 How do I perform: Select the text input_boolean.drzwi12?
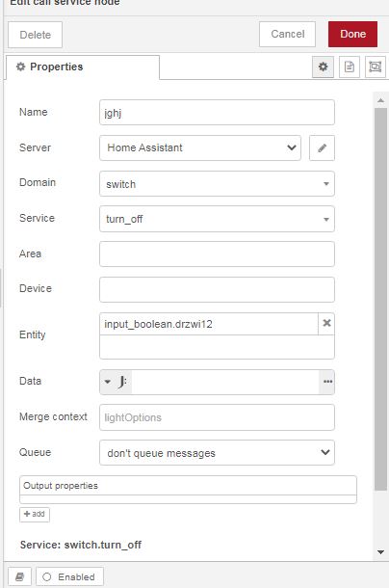point(158,324)
